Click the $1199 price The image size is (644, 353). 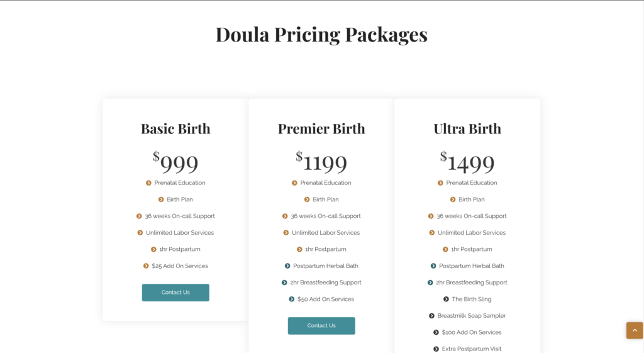(321, 162)
